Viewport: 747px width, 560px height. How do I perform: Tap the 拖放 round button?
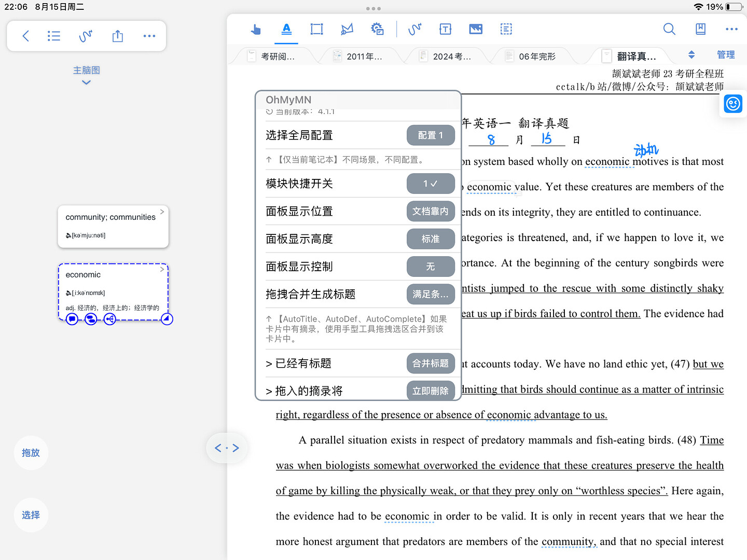coord(31,453)
